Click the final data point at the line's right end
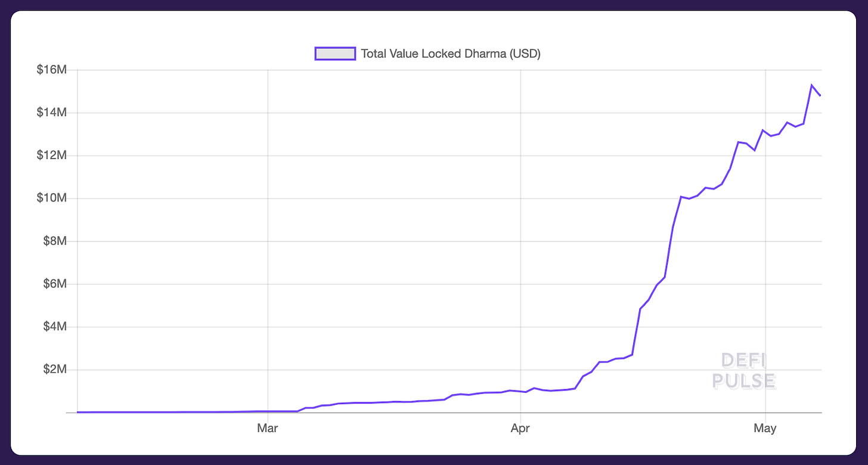This screenshot has height=465, width=868. click(820, 95)
